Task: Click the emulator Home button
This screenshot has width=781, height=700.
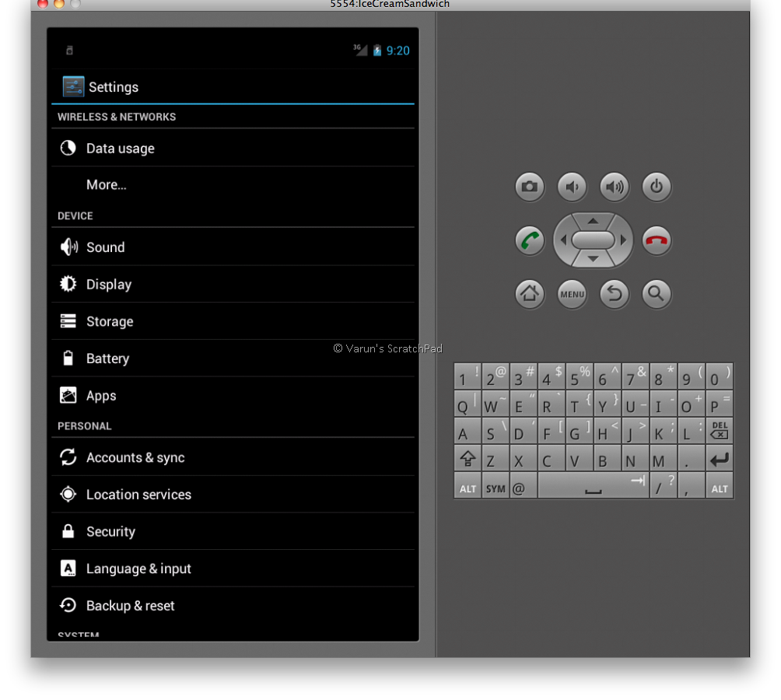Action: pyautogui.click(x=529, y=294)
